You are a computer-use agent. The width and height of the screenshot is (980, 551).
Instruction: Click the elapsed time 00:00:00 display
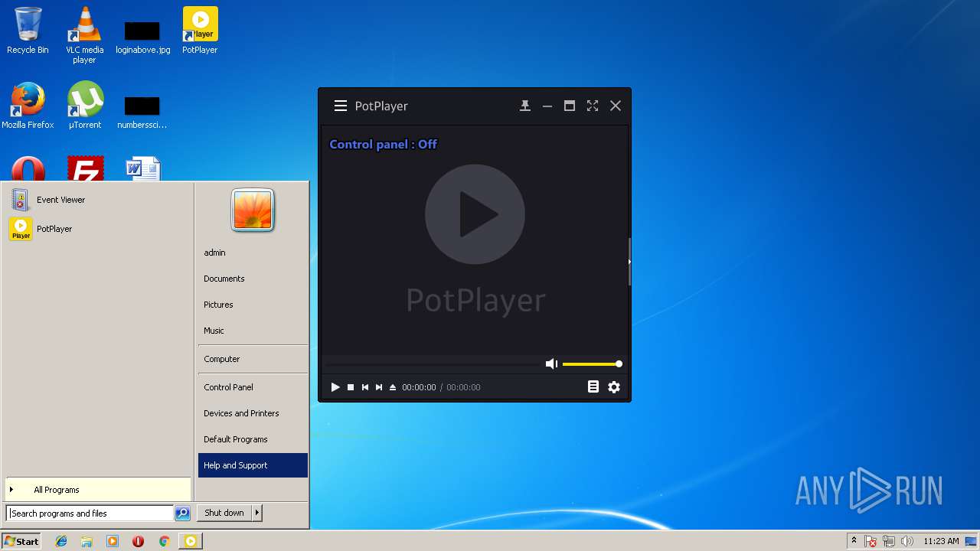point(419,387)
